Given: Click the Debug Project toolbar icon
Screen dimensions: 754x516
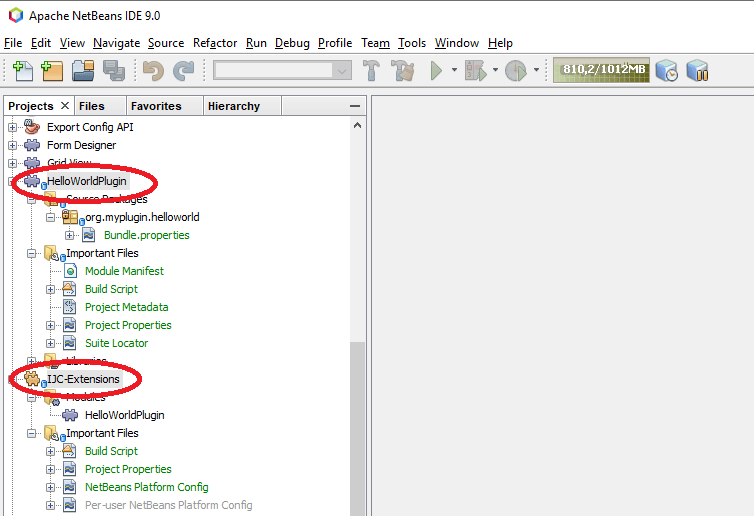Looking at the screenshot, I should tap(477, 70).
